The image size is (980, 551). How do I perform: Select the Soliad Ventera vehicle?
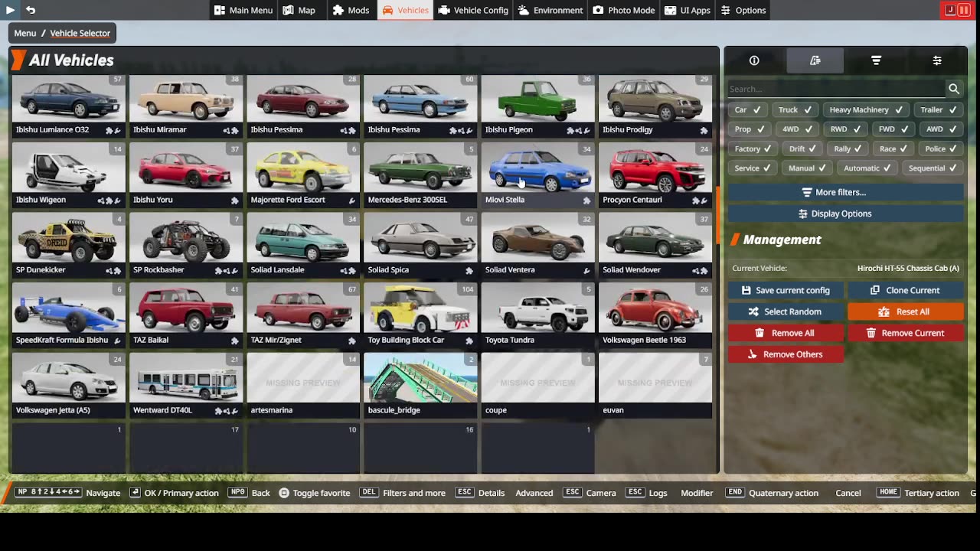coord(538,246)
